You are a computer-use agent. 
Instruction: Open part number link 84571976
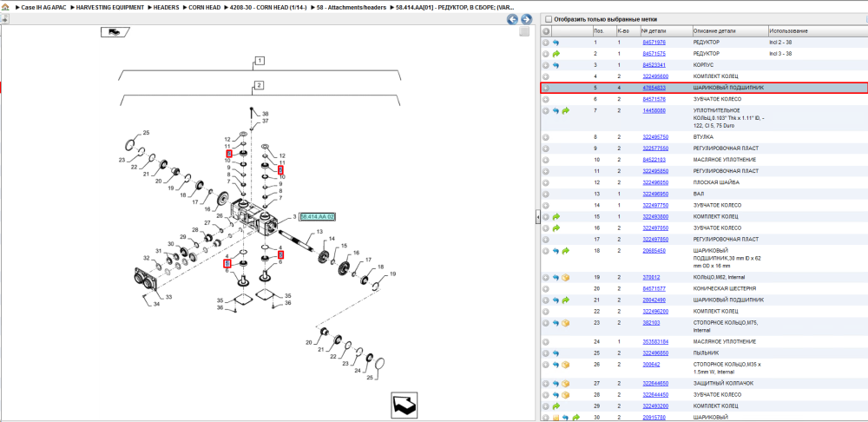tap(654, 43)
